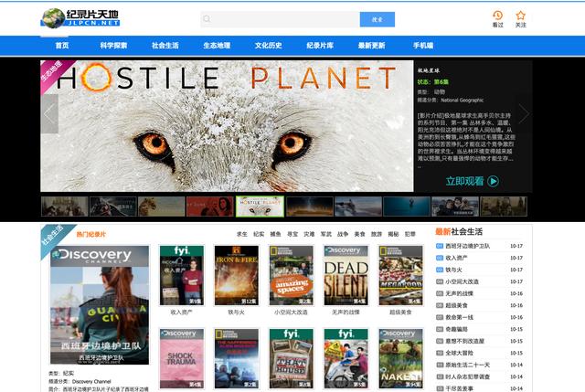Open the Dead Silent poster
Screen dimensions: 585x392
(346, 276)
